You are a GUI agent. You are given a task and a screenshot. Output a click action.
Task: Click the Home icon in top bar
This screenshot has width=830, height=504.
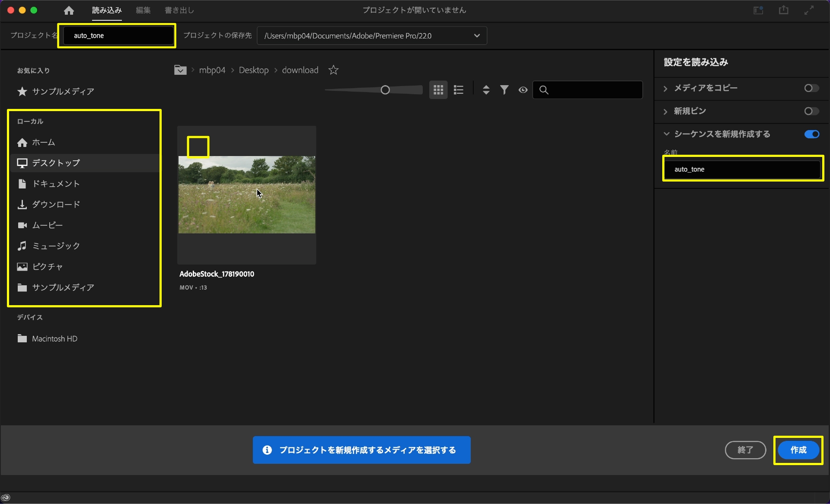(69, 10)
